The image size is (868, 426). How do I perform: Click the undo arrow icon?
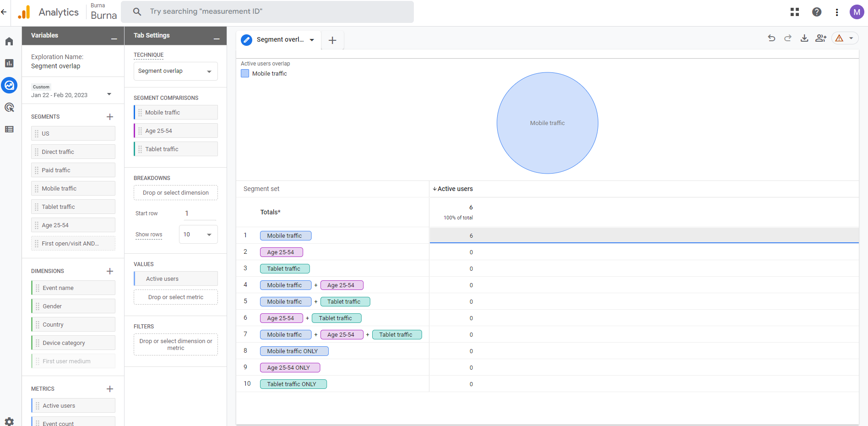click(771, 38)
